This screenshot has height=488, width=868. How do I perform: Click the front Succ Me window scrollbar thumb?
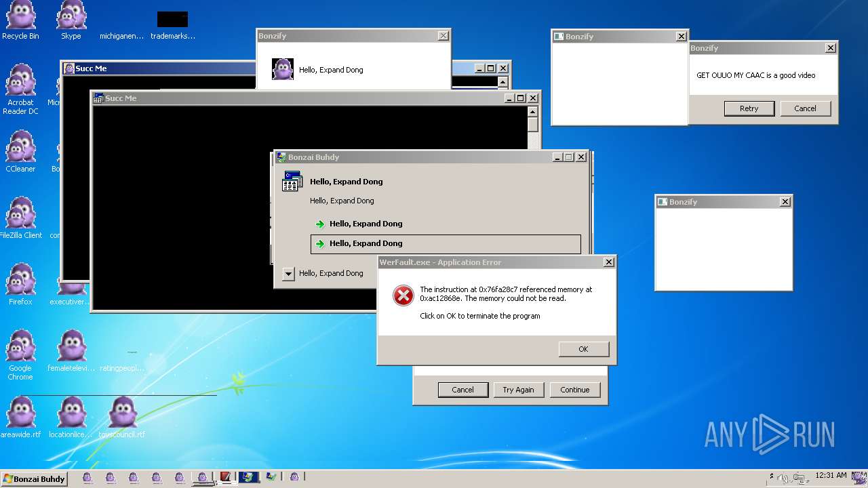coord(533,125)
